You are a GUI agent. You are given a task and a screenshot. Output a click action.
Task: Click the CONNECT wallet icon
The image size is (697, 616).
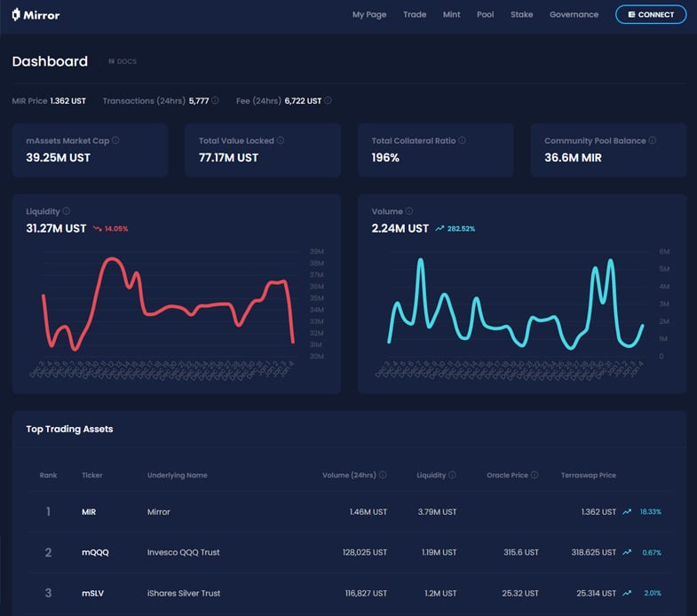[631, 15]
